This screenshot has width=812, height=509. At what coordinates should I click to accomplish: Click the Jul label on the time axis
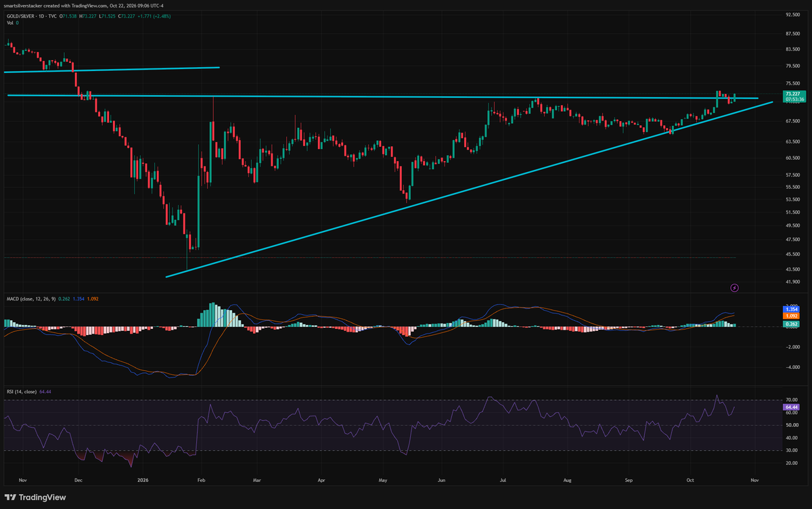click(x=503, y=480)
